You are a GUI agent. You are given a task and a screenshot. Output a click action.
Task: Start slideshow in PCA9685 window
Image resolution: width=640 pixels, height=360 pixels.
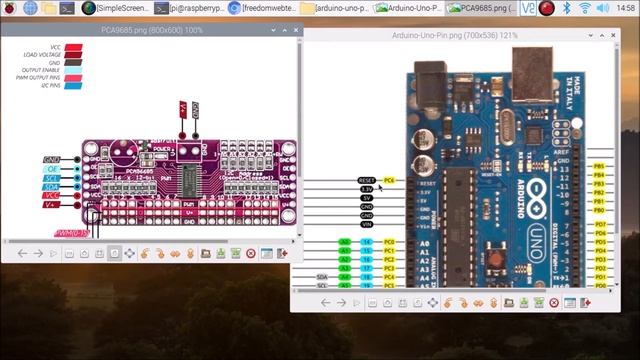point(53,253)
